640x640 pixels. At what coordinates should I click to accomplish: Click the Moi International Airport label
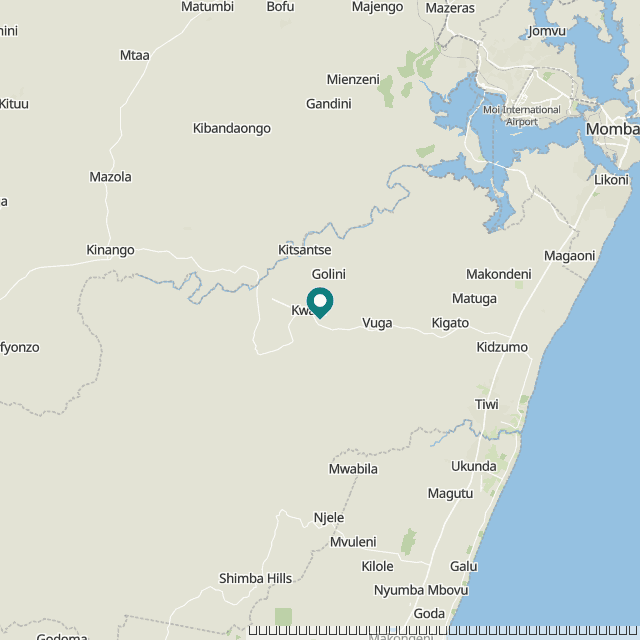pos(522,116)
